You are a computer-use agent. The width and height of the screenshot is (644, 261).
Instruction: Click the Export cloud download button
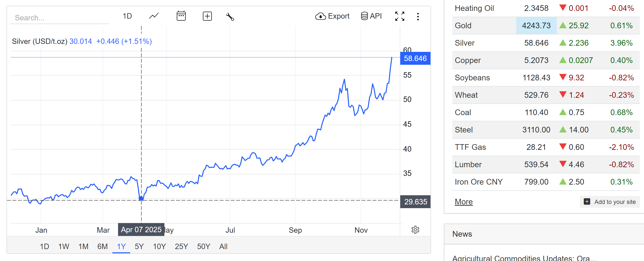pos(332,16)
